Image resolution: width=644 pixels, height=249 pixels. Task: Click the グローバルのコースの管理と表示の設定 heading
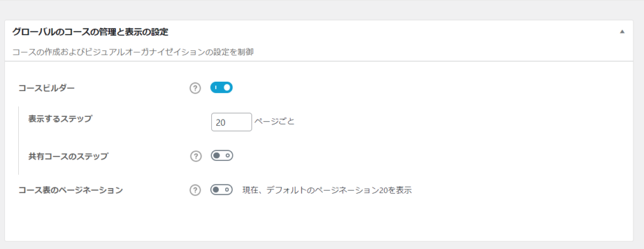click(x=91, y=31)
